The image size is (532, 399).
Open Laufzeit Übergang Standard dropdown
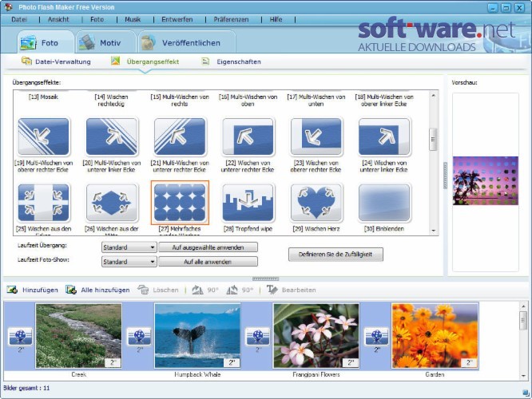[x=129, y=247]
